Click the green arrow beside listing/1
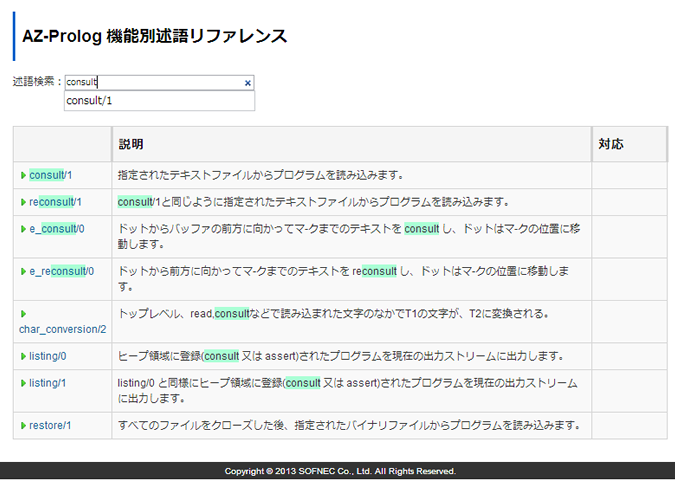This screenshot has width=675, height=480. tap(23, 383)
